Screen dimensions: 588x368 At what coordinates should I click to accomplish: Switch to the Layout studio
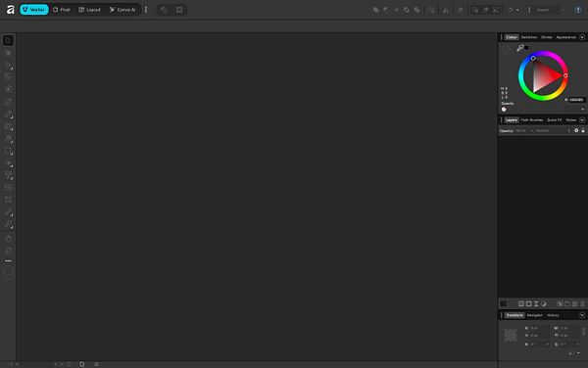pyautogui.click(x=89, y=10)
